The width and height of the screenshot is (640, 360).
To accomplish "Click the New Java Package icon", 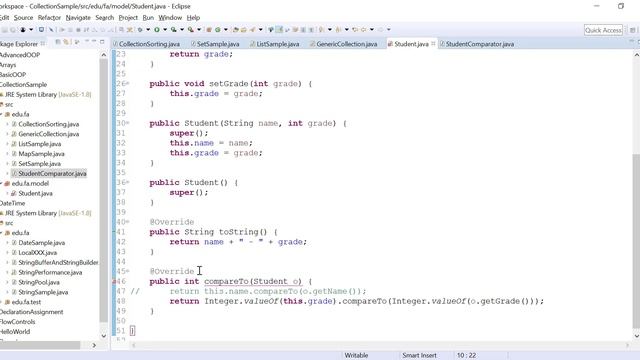I will (209, 29).
